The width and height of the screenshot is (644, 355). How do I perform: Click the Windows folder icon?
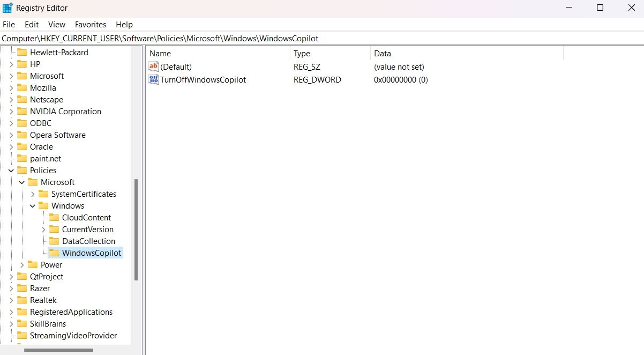[43, 206]
